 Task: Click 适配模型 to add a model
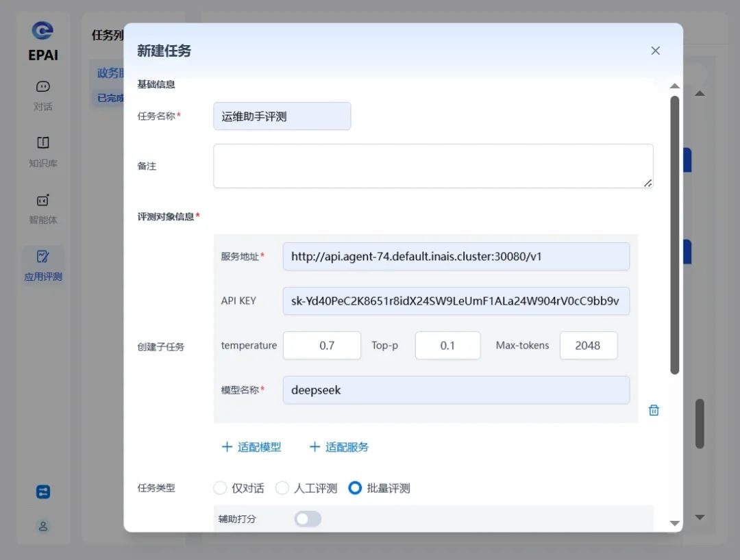pos(251,447)
